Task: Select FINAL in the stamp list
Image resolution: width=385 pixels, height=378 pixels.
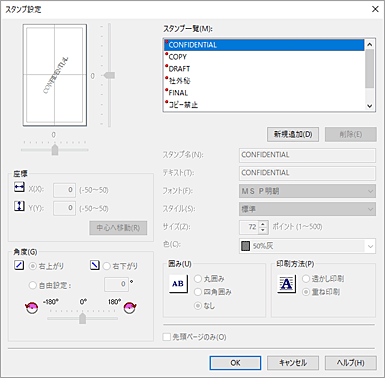Action: 264,93
